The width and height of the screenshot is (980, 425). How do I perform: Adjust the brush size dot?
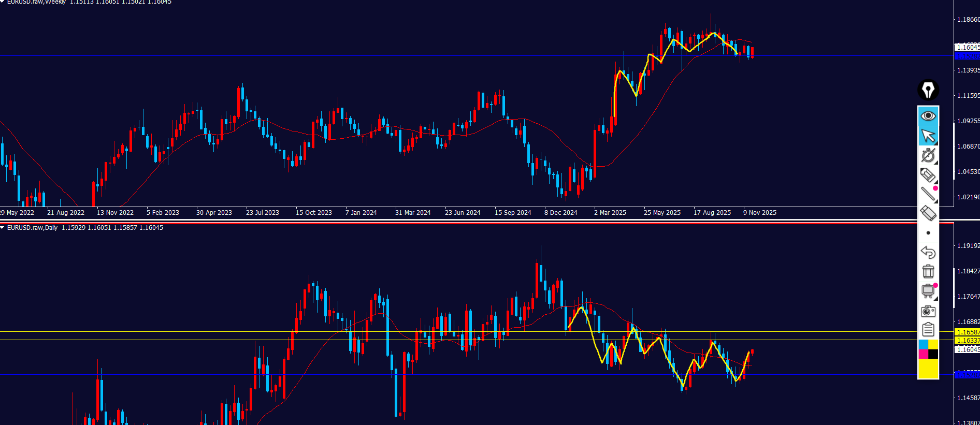(x=928, y=233)
